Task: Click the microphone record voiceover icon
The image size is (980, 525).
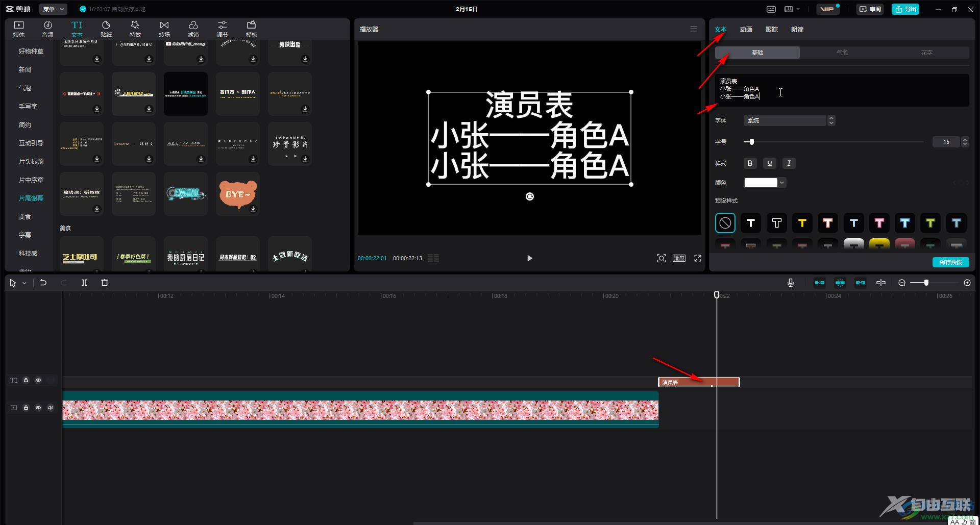Action: pyautogui.click(x=791, y=283)
